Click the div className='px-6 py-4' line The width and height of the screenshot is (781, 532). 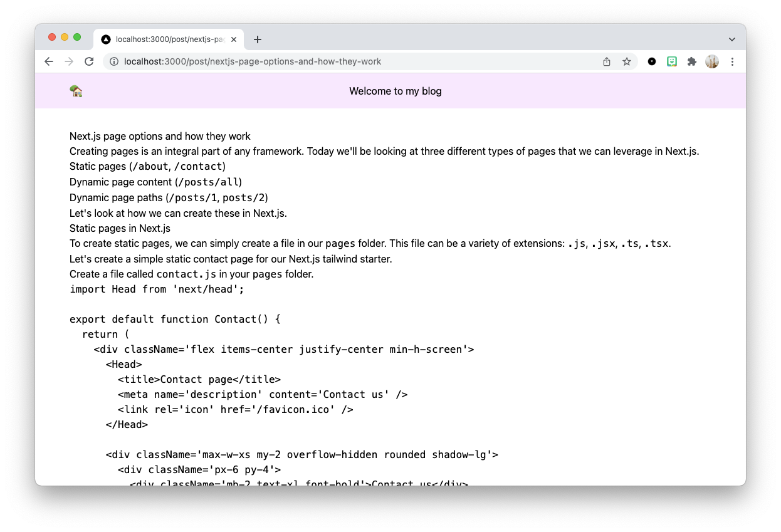[x=199, y=469]
